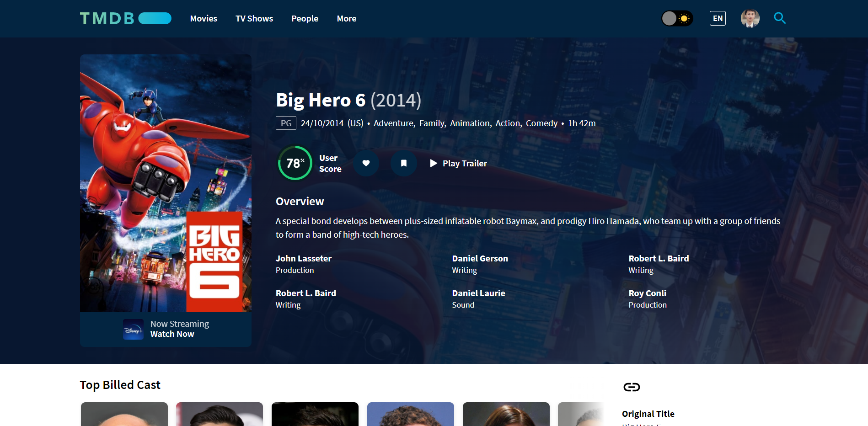Open the TV Shows menu
868x426 pixels.
coord(254,19)
